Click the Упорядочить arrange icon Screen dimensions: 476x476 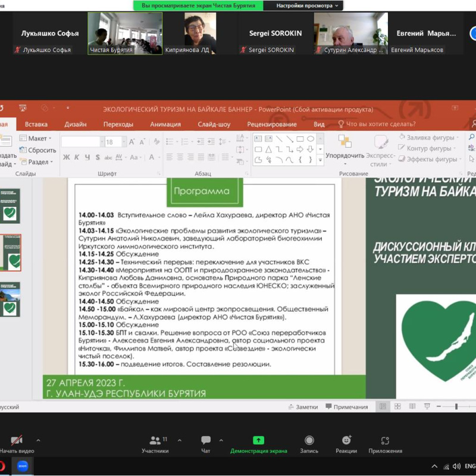345,142
